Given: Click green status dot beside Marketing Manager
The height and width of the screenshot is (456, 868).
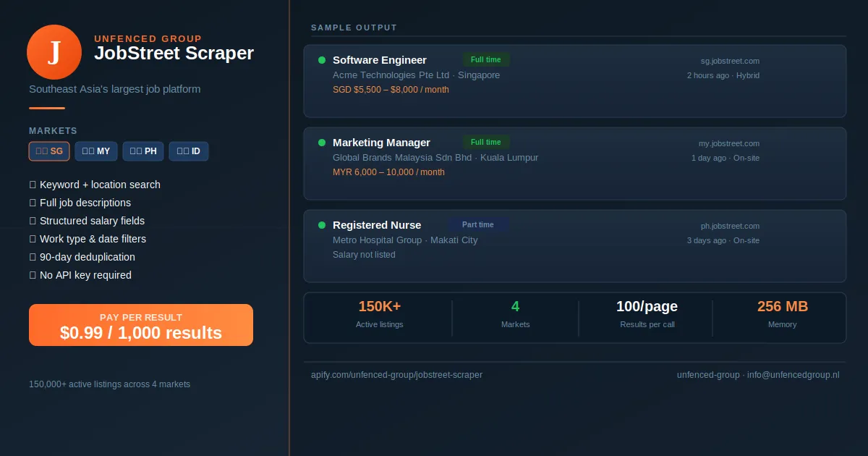Looking at the screenshot, I should (322, 143).
